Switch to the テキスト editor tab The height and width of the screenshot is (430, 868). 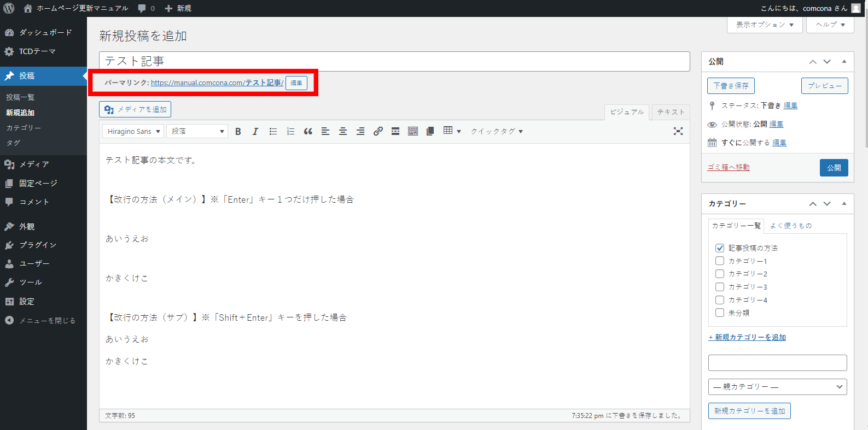(671, 112)
